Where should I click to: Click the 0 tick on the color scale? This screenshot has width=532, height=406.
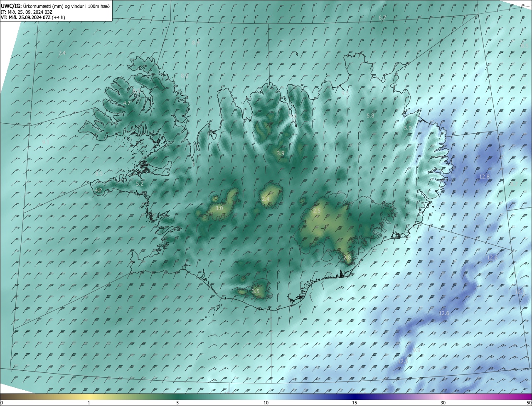[x=1, y=403]
